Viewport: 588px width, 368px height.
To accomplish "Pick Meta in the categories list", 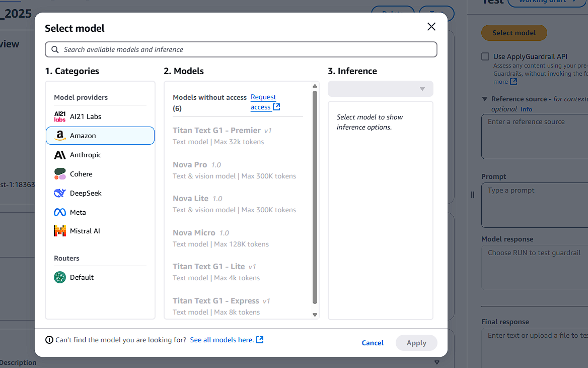I will [x=100, y=212].
